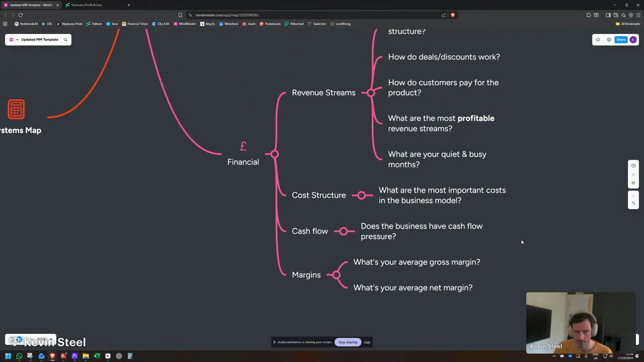Open NotebookLM bookmark
Screen dimensions: 644x362
point(26,24)
